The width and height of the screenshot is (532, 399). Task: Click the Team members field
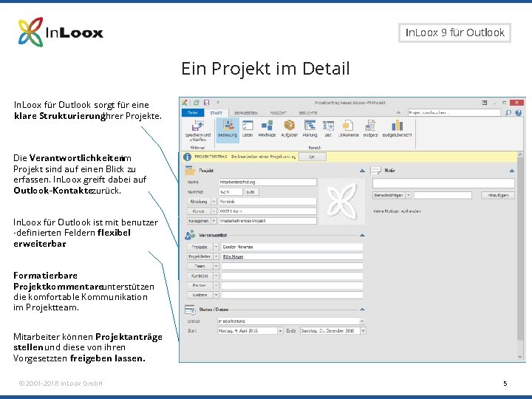click(292, 266)
